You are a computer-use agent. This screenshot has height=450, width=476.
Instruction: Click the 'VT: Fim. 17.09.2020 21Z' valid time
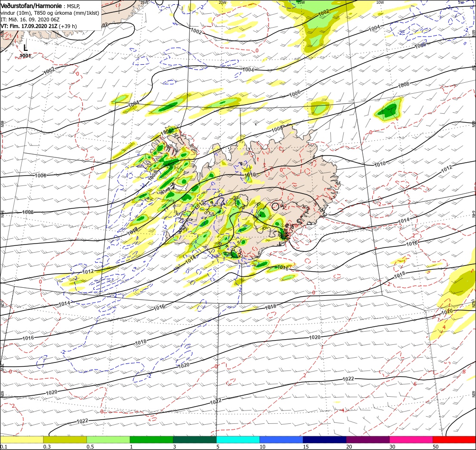[29, 26]
